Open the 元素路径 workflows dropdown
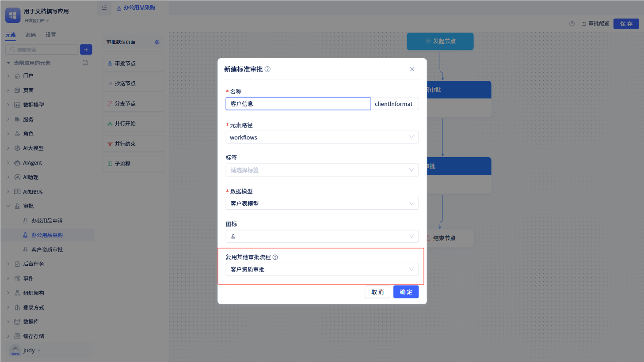644x362 pixels. (x=322, y=137)
